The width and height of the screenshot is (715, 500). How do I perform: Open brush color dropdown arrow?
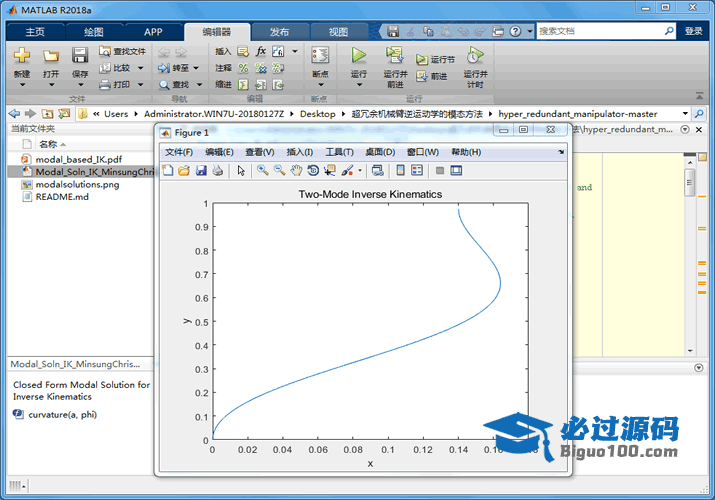[x=360, y=170]
